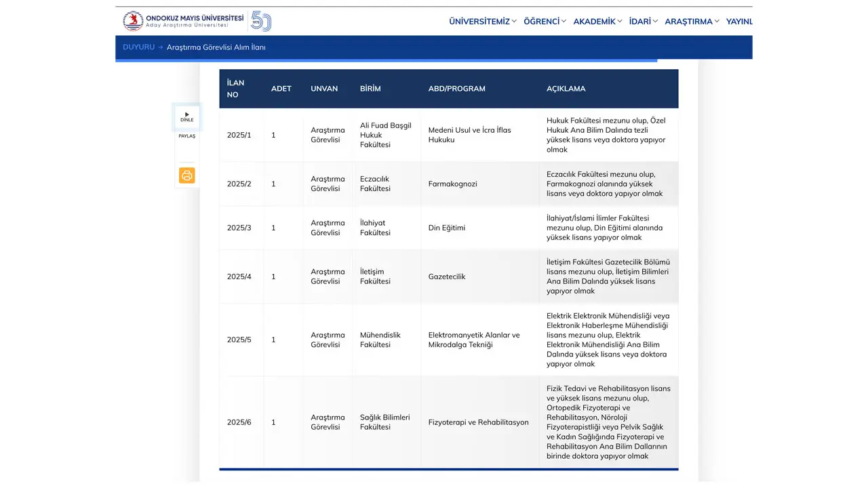The height and width of the screenshot is (488, 868).
Task: Click the 50th anniversary emblem
Action: (260, 21)
